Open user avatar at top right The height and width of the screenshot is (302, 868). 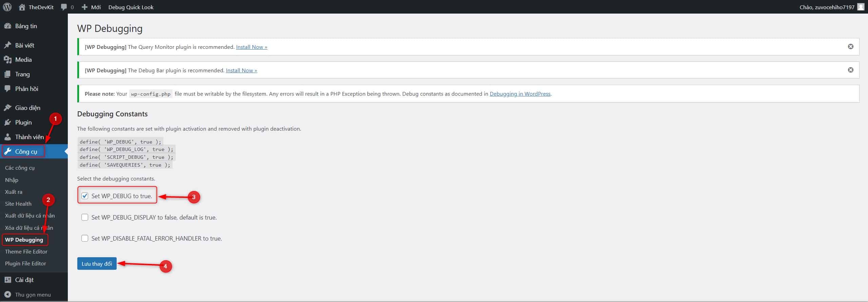[x=861, y=7]
